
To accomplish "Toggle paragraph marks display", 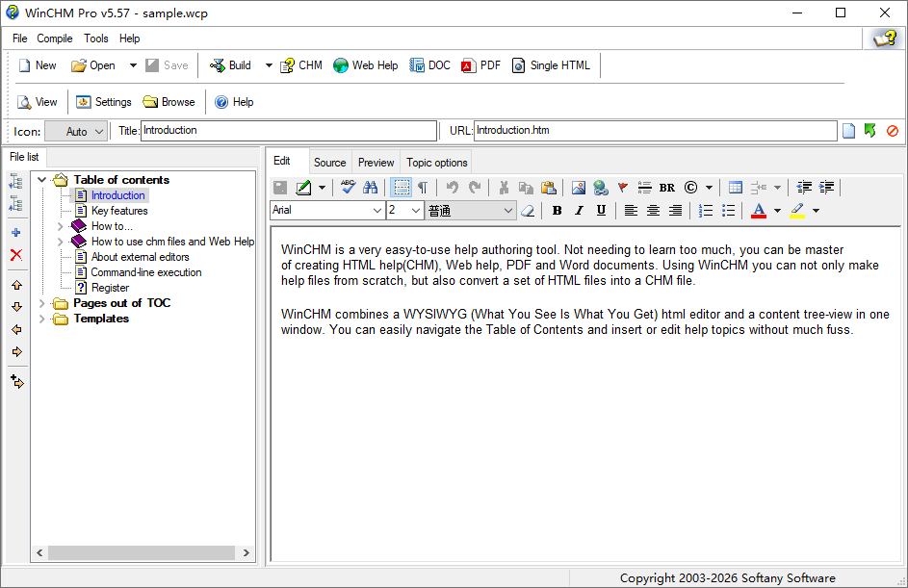I will [x=423, y=187].
